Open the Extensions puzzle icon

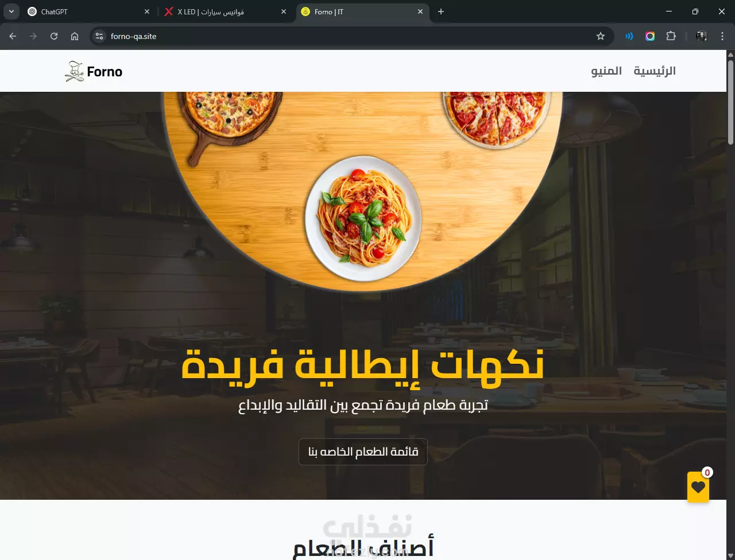pyautogui.click(x=671, y=36)
